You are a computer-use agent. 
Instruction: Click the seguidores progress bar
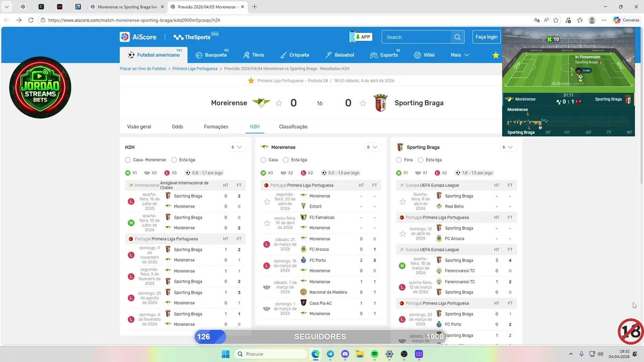pos(321,337)
